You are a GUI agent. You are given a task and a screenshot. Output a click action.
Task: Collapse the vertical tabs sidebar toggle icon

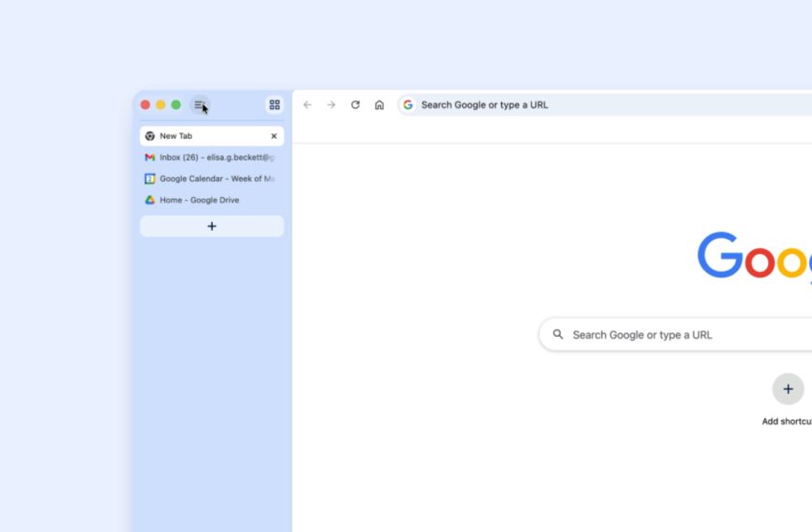[200, 105]
